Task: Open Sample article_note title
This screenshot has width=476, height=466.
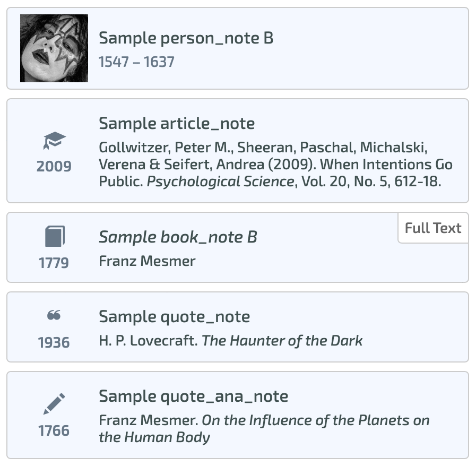Action: click(x=177, y=124)
